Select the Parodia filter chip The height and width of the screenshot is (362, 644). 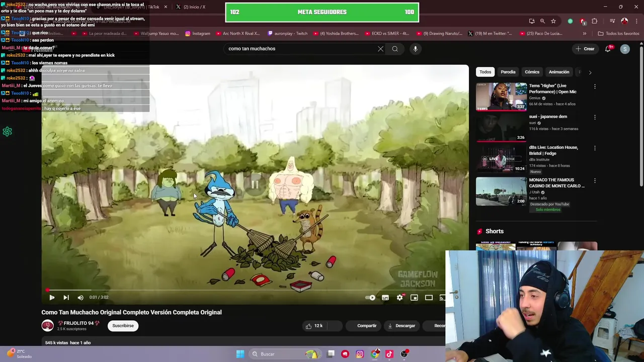[508, 72]
